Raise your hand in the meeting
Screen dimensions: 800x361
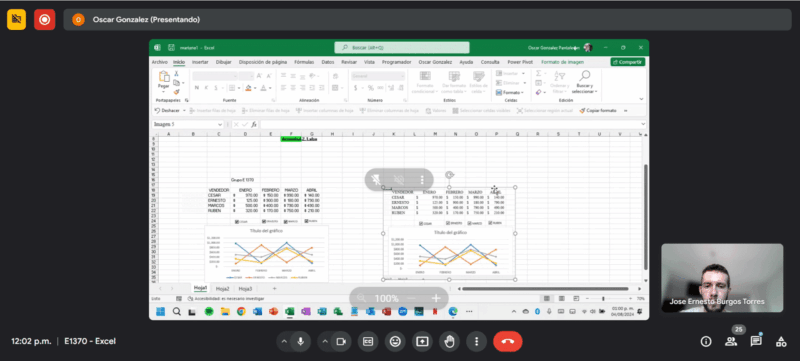(x=449, y=342)
